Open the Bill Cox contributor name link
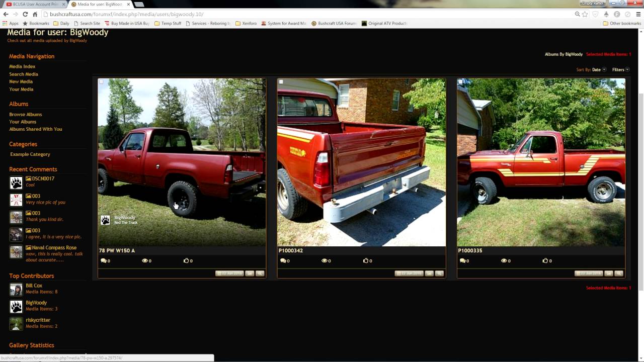 pyautogui.click(x=34, y=286)
